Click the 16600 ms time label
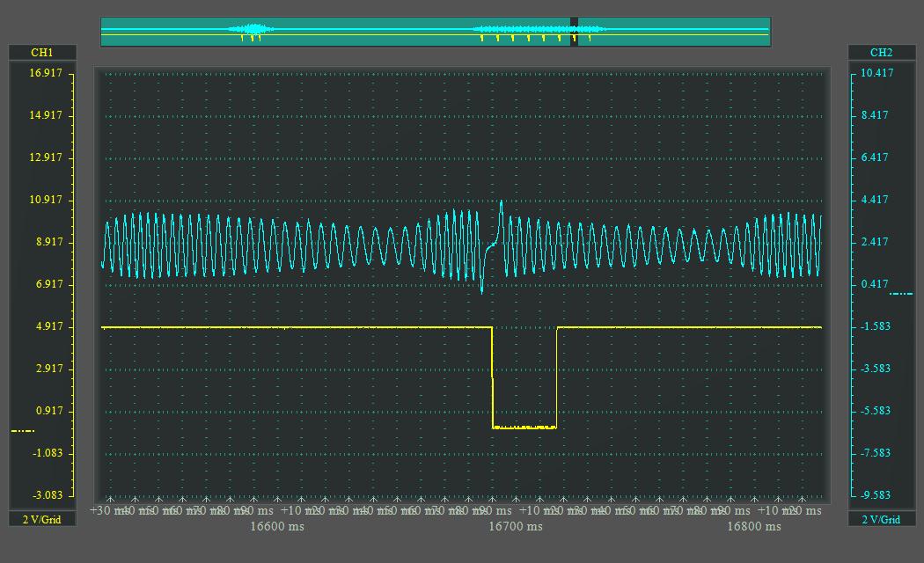 pos(277,527)
